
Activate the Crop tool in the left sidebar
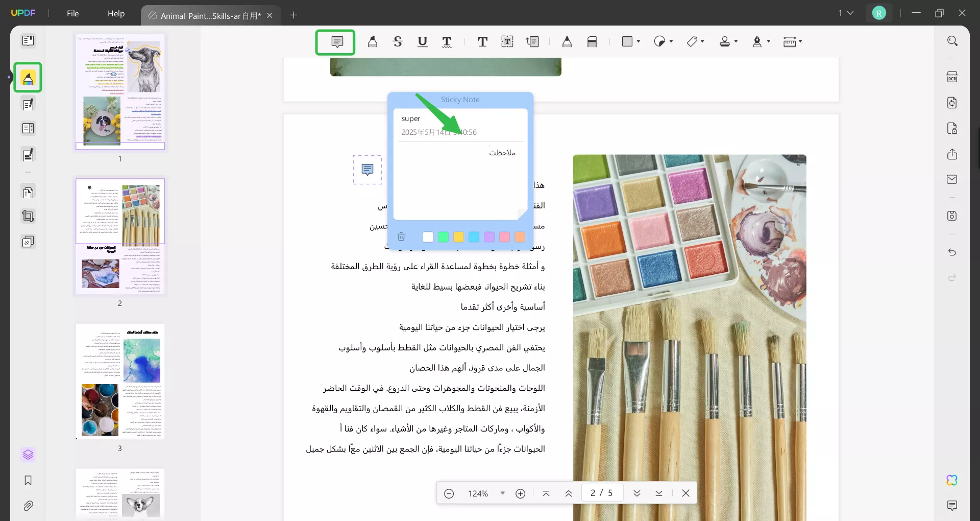click(28, 216)
